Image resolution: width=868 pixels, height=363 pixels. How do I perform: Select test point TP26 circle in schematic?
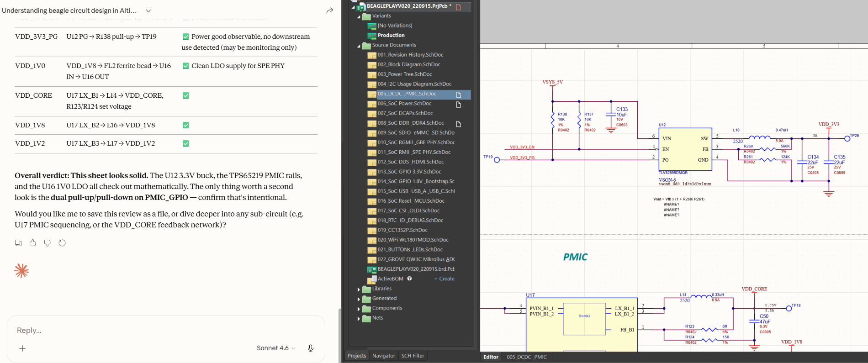coord(847,138)
